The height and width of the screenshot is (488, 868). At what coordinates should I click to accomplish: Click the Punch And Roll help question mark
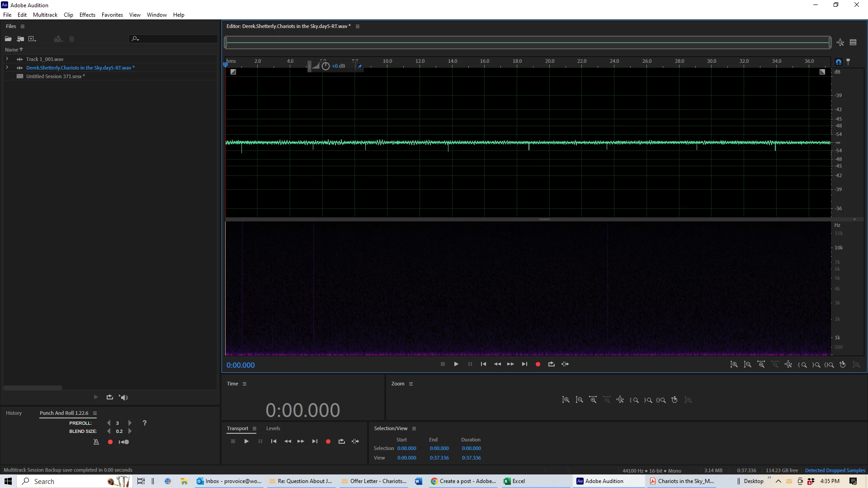point(145,423)
